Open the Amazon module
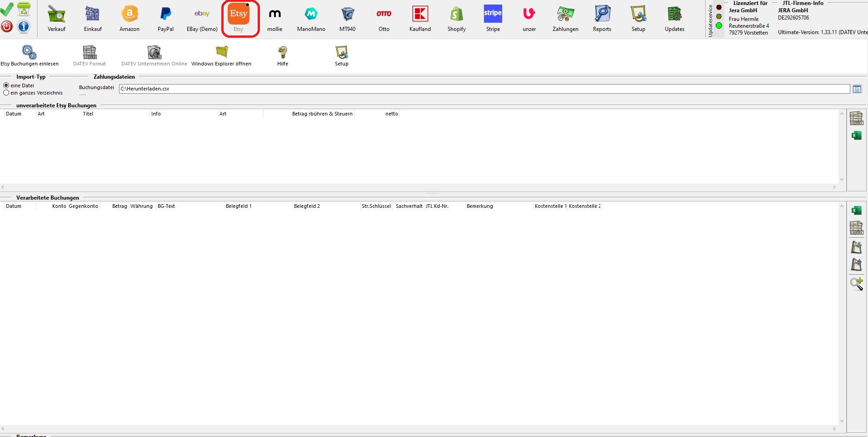Screen dimensions: 868x437 pos(130,19)
